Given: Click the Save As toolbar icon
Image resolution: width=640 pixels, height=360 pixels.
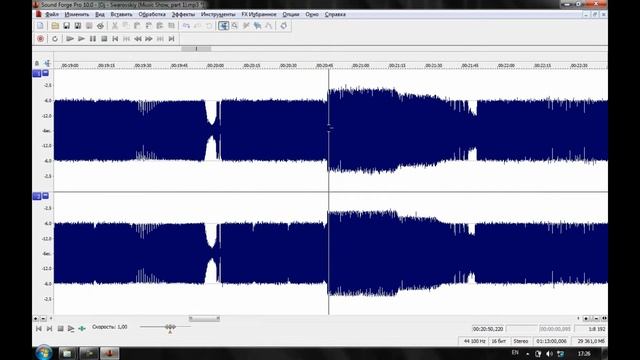Looking at the screenshot, I should (78, 26).
